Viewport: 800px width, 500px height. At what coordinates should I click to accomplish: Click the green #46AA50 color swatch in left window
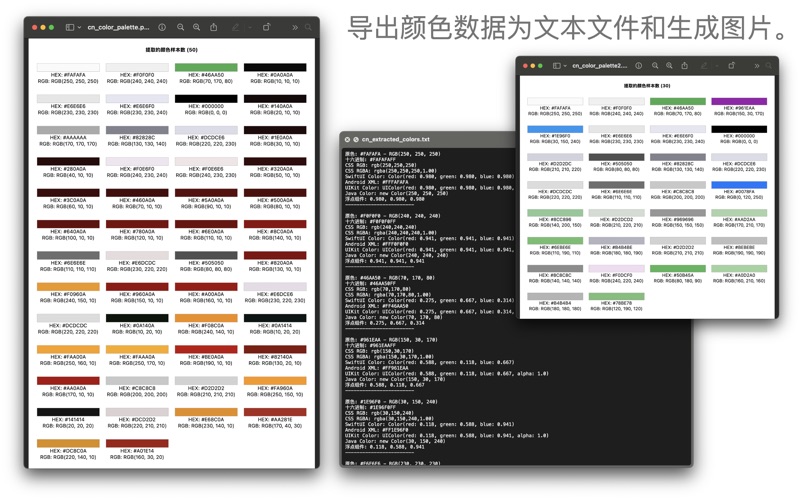click(x=206, y=68)
